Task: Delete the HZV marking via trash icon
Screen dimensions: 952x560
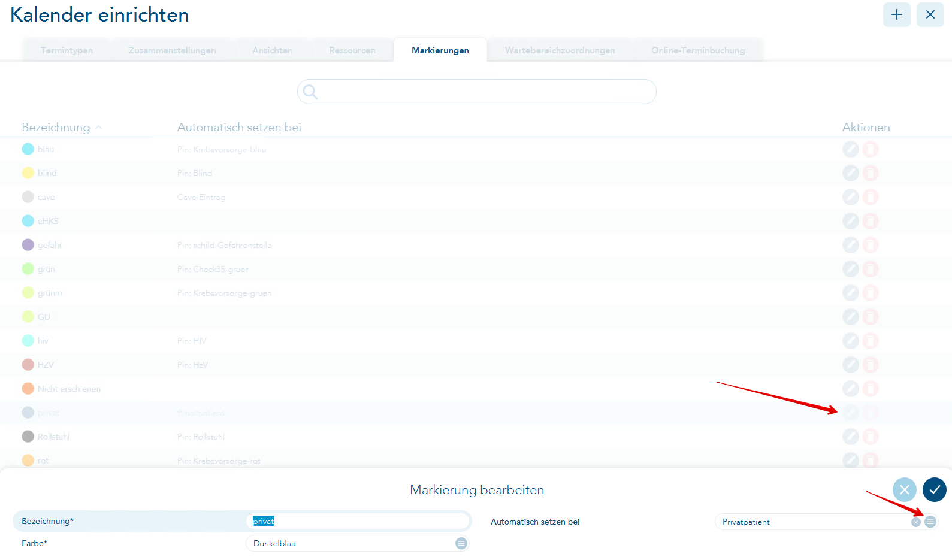Action: 871,365
